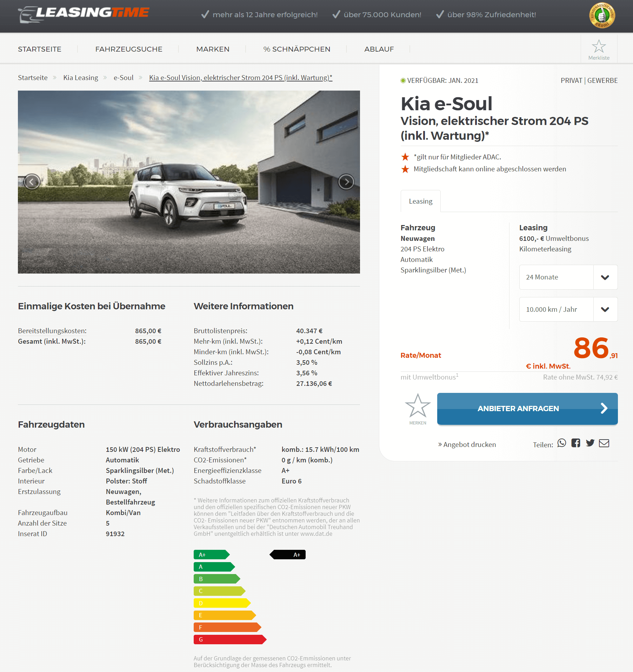633x672 pixels.
Task: Click the Effektiver Jahreszins value 3,56 %
Action: [307, 373]
